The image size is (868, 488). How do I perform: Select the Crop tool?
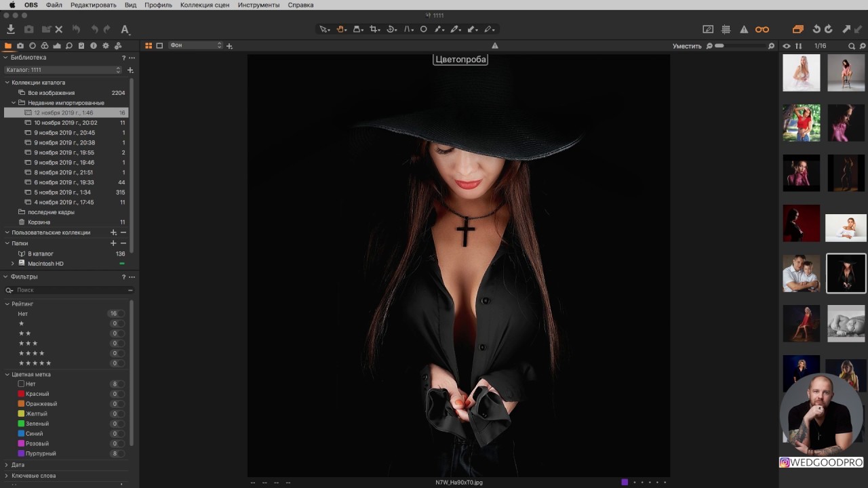click(374, 29)
